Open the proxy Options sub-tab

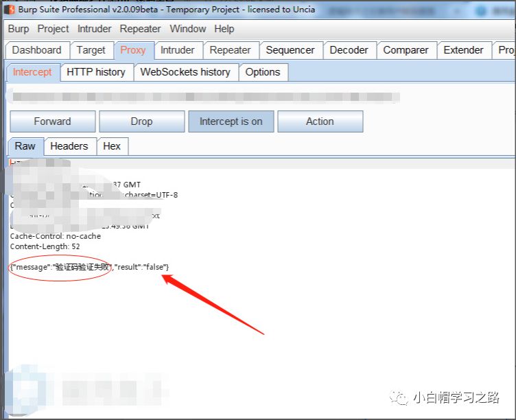[263, 72]
